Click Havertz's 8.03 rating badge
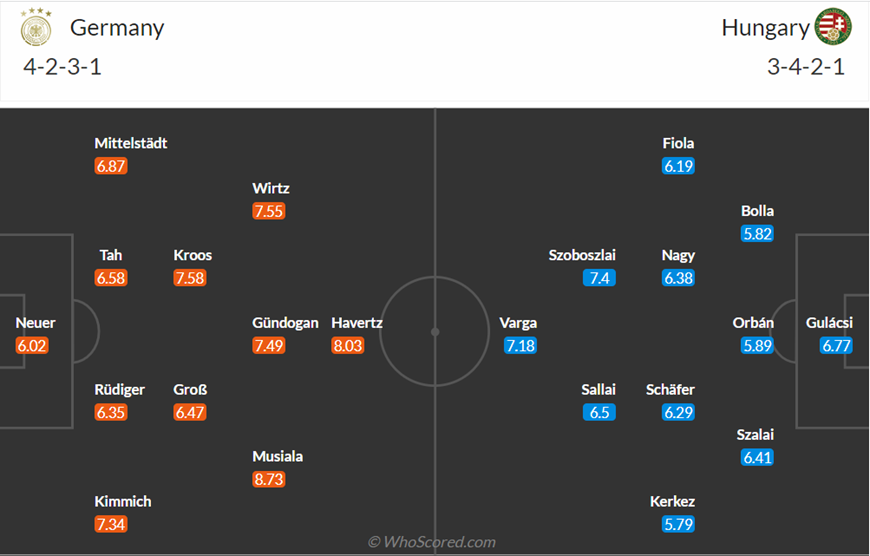This screenshot has width=870, height=556. click(x=348, y=345)
